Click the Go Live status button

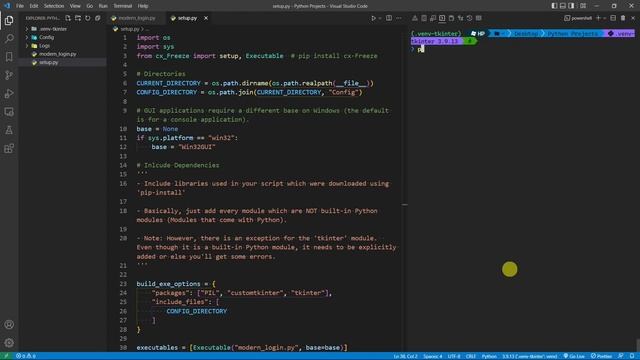click(x=574, y=356)
